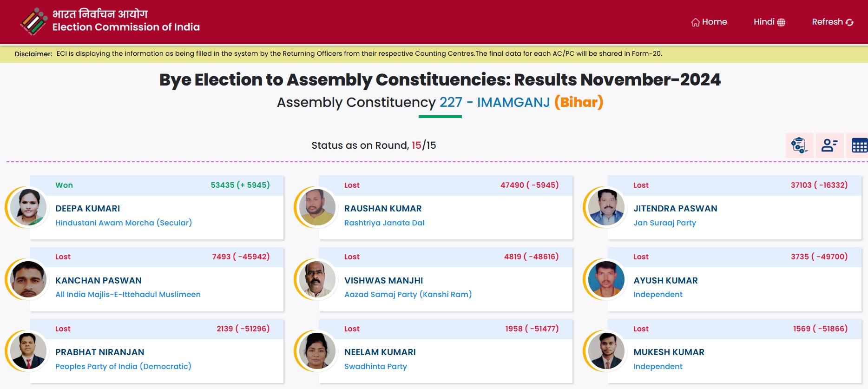This screenshot has width=868, height=389.
Task: Go to Home page
Action: click(x=714, y=22)
